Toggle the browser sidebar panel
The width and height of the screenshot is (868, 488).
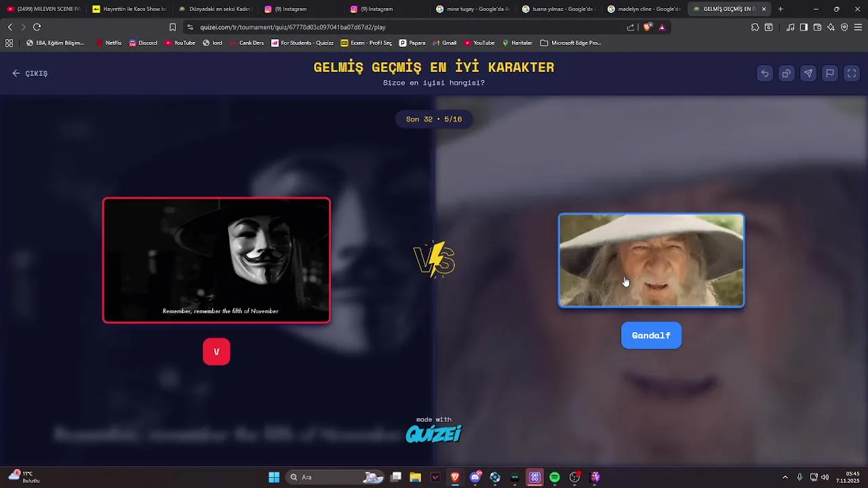[x=804, y=27]
